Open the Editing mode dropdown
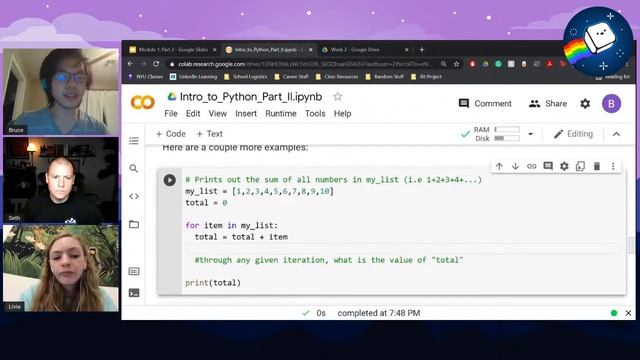 pyautogui.click(x=573, y=134)
